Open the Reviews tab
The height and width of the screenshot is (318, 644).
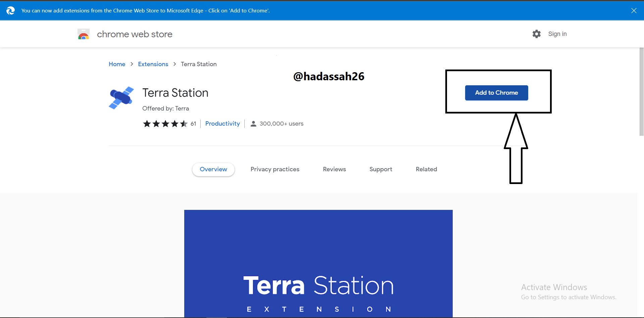click(x=334, y=169)
